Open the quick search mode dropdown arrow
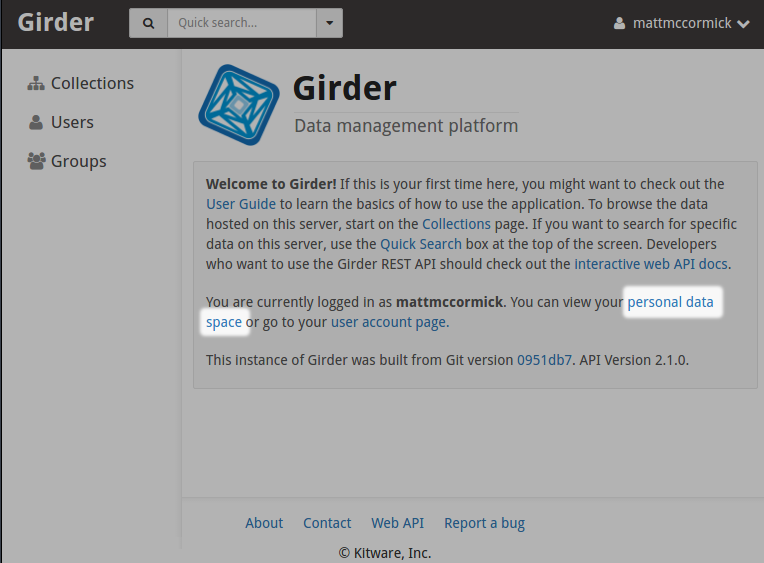 click(x=329, y=23)
